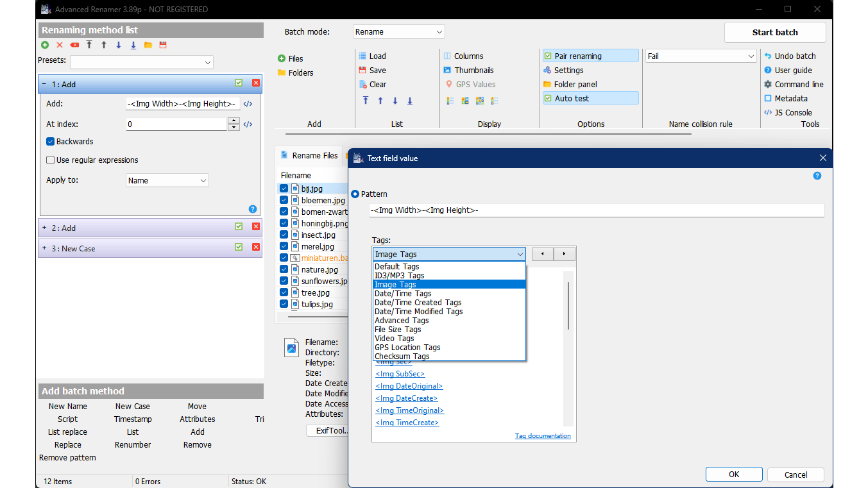868x488 pixels.
Task: Remove method 1: Add with its red X
Action: coord(256,83)
